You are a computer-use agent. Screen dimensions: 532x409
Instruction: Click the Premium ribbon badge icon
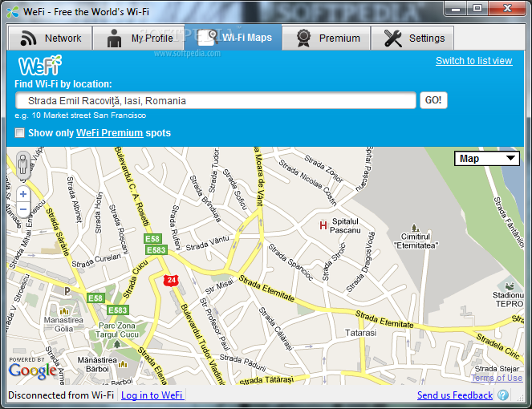[x=303, y=38]
